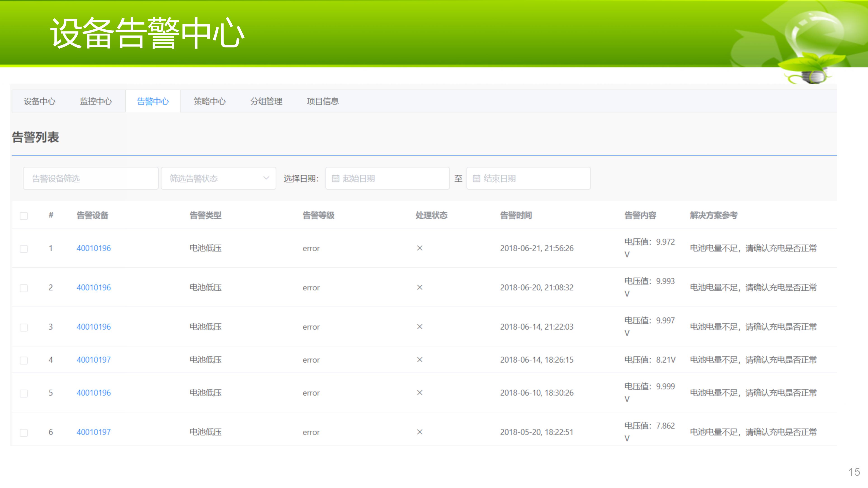Image resolution: width=868 pixels, height=488 pixels.
Task: Check the checkbox for alarm row 1
Action: [x=24, y=249]
